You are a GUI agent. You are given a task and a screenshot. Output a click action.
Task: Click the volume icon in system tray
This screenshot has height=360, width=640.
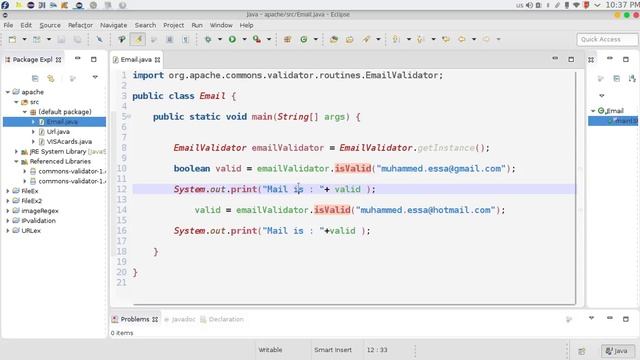pyautogui.click(x=529, y=5)
